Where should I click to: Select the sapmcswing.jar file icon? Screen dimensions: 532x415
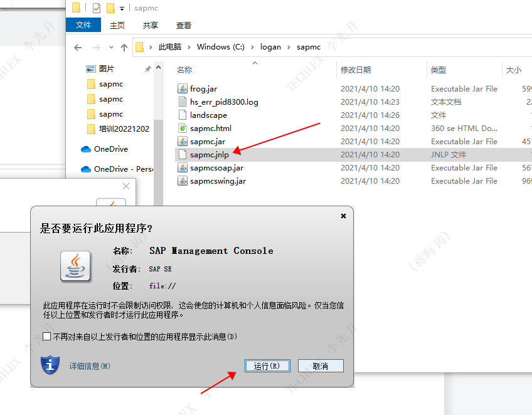coord(183,181)
